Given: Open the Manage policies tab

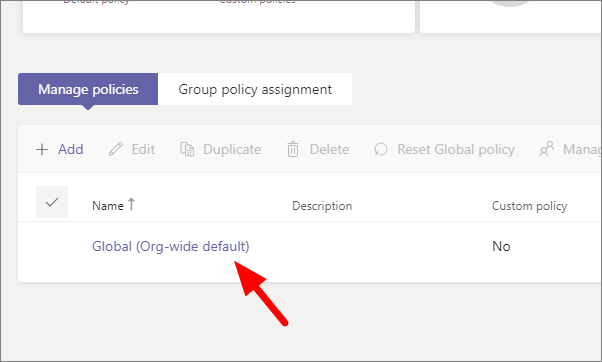Looking at the screenshot, I should coord(88,89).
